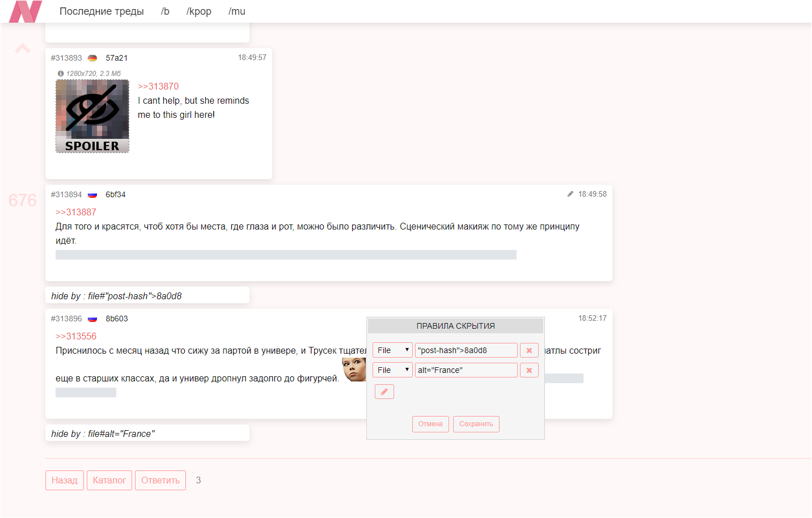Click the scroll-to-top chevron arrow
The image size is (812, 518).
click(x=23, y=49)
